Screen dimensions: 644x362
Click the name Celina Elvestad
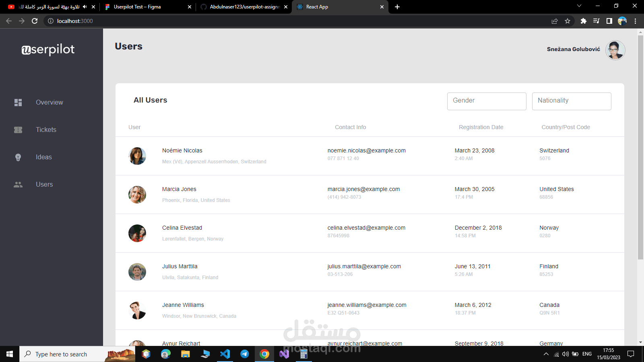click(182, 228)
